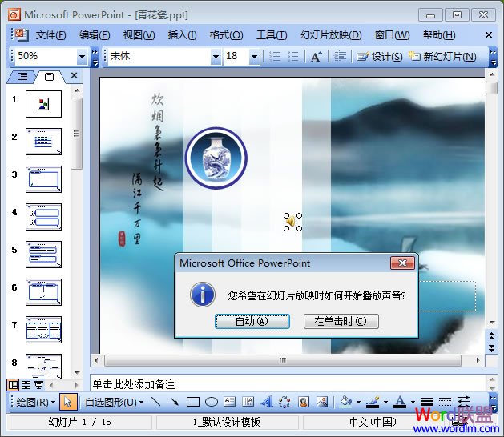Screen dimensions: 504x437
Task: Open the 幻灯片放映(D) menu
Action: [x=331, y=35]
